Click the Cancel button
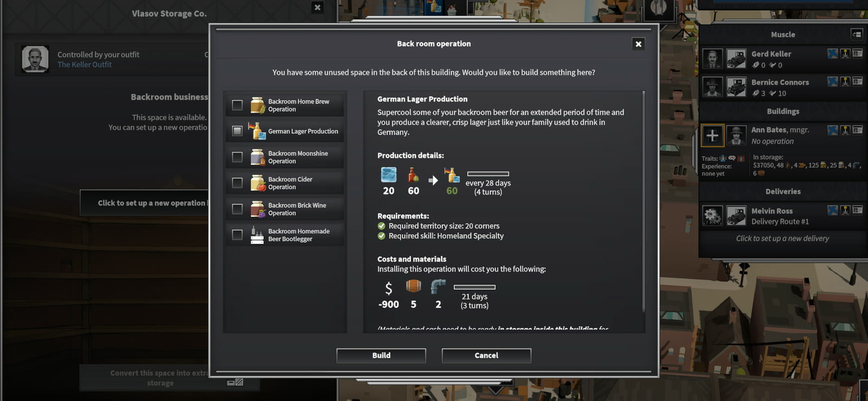This screenshot has width=868, height=401. tap(487, 355)
